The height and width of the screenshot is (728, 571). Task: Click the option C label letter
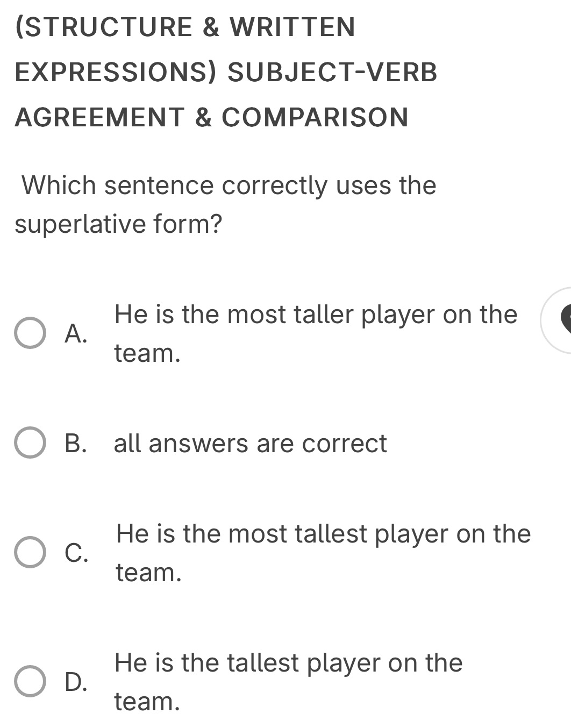[76, 552]
